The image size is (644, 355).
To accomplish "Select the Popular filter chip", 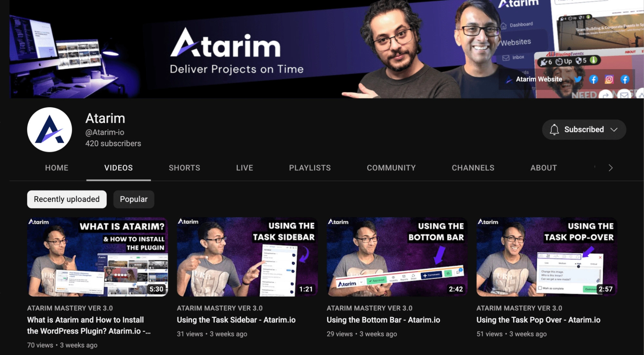I will pos(134,199).
